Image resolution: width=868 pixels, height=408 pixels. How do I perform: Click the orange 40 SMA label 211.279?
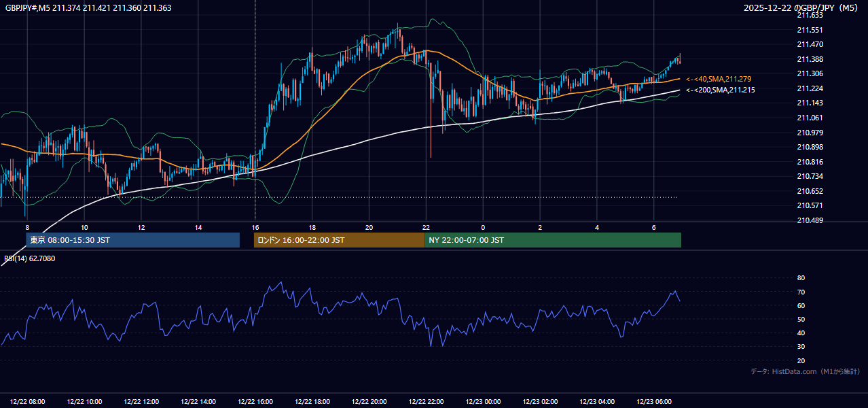(x=720, y=80)
